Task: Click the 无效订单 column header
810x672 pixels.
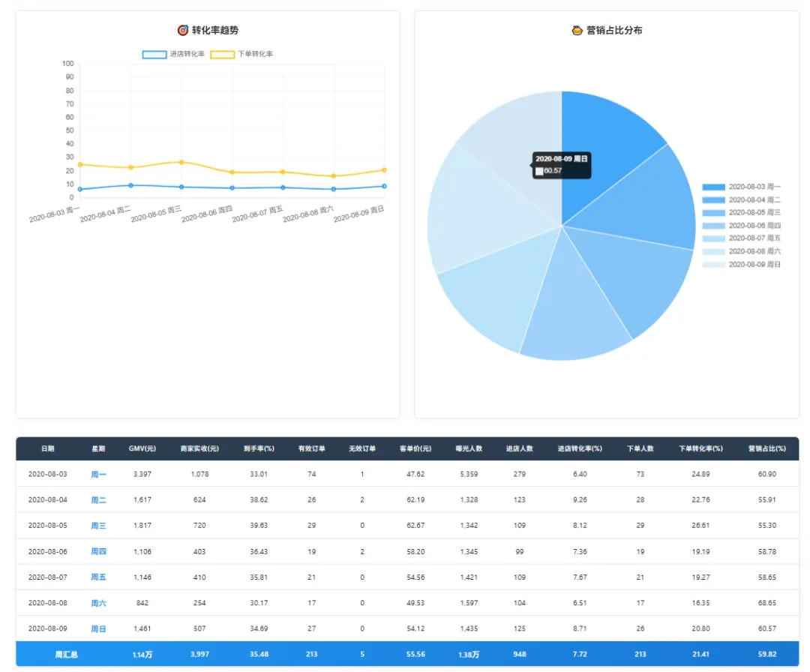Action: pos(362,448)
